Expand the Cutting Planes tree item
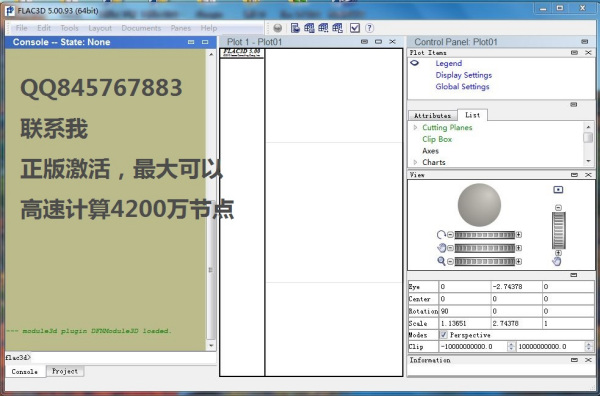Screen dimensions: 600x396 coord(416,127)
